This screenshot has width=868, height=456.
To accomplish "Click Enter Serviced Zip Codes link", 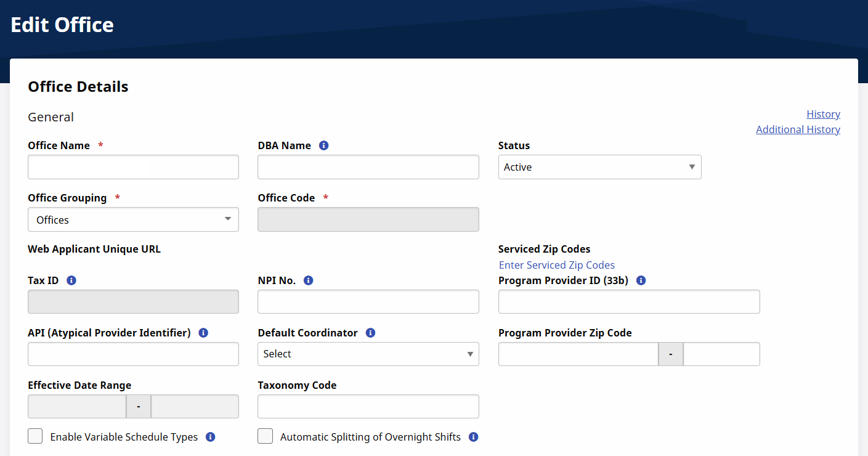I will [556, 265].
